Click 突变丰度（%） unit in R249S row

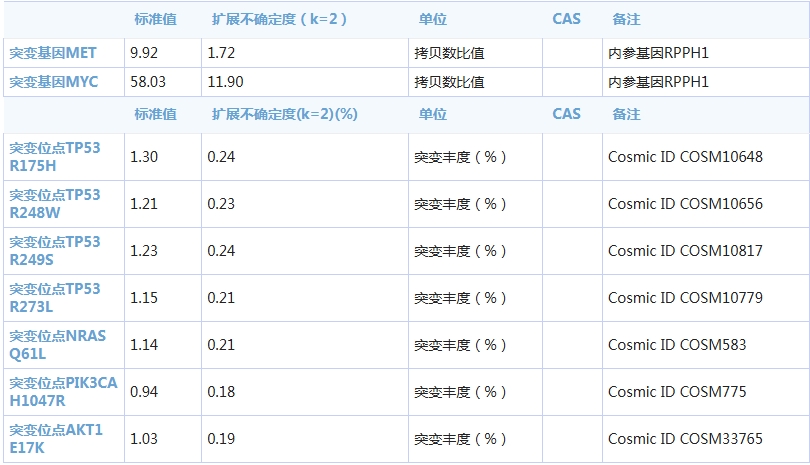coord(460,251)
